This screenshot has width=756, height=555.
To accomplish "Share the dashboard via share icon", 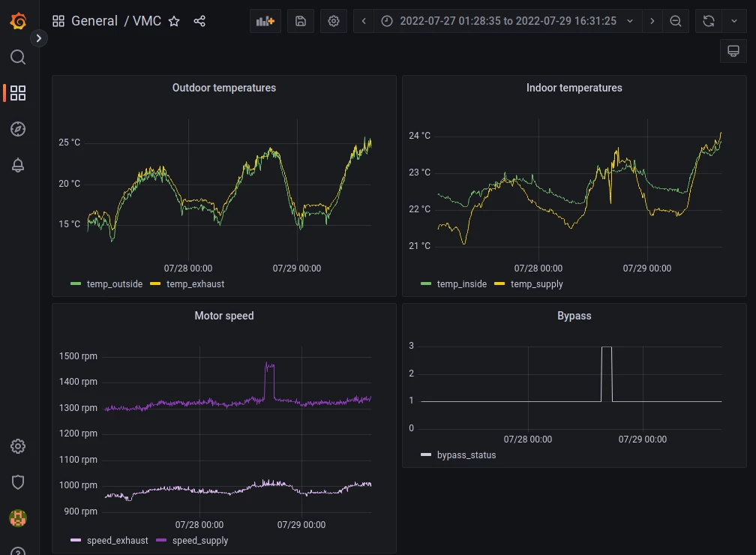I will 199,21.
